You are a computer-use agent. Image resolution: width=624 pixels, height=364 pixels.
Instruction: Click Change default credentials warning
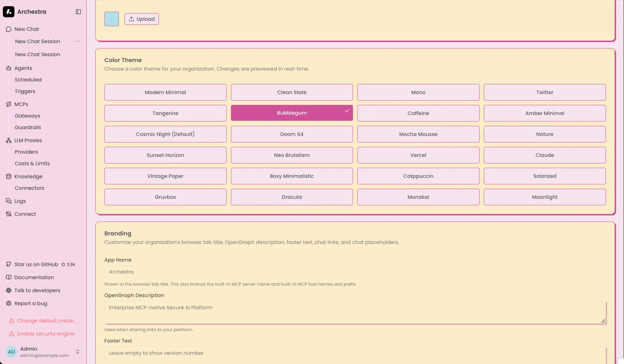pyautogui.click(x=46, y=321)
